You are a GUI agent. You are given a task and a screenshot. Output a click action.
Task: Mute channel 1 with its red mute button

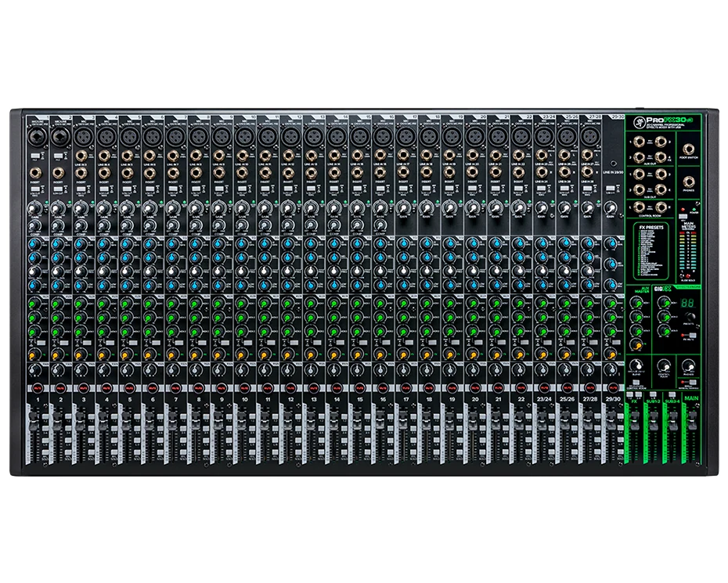(38, 387)
